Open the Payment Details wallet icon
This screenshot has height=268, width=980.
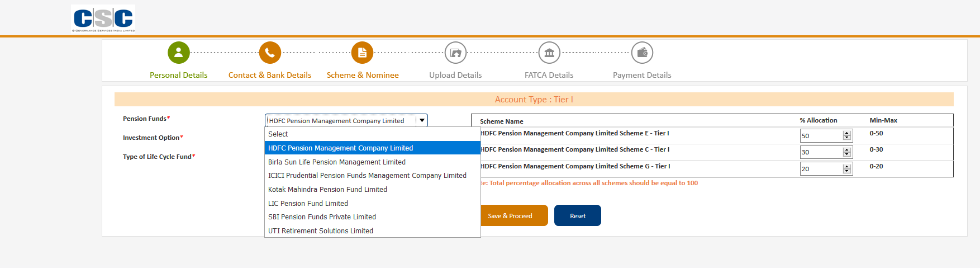[x=642, y=53]
